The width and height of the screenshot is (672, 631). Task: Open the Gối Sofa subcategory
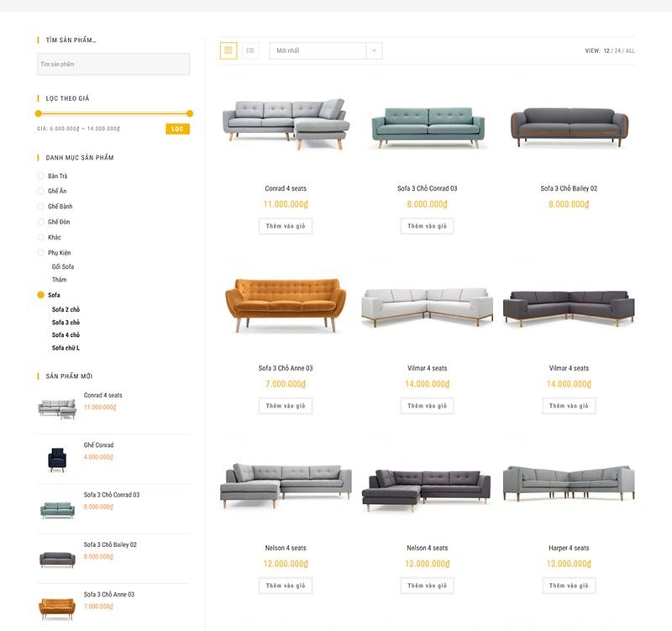coord(63,266)
